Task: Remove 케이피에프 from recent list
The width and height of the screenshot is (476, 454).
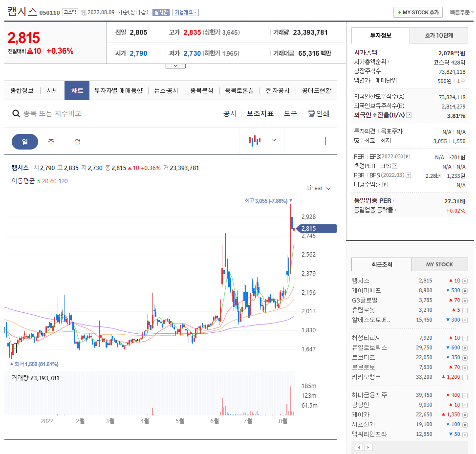Action: pyautogui.click(x=465, y=291)
